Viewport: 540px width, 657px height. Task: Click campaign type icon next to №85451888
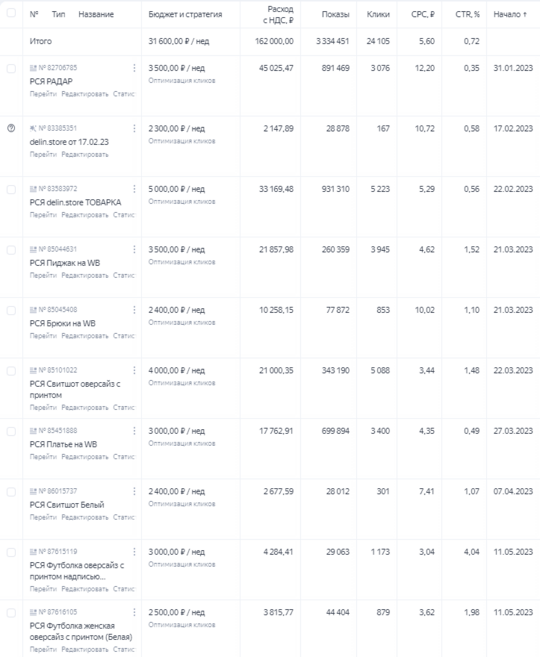click(x=33, y=431)
